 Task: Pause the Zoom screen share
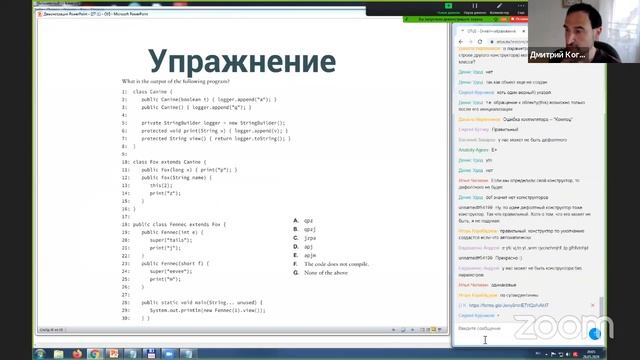click(475, 8)
